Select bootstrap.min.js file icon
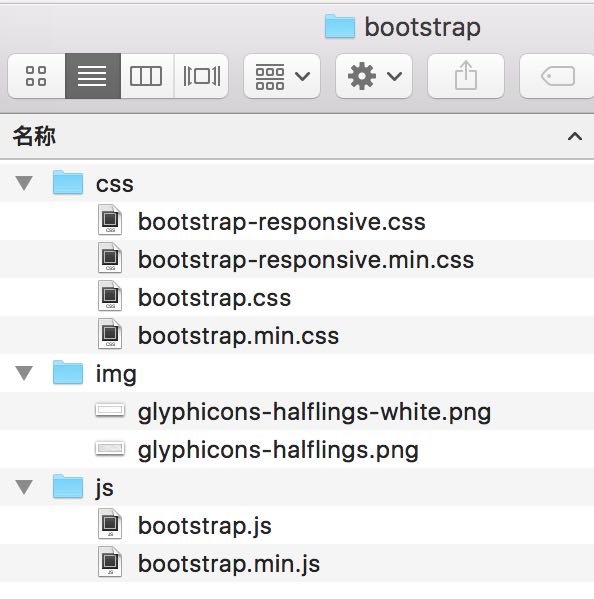The image size is (594, 599). coord(110,562)
